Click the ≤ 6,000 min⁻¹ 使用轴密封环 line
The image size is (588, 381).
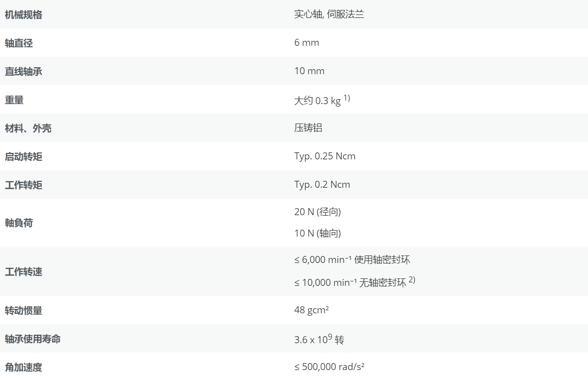point(352,260)
